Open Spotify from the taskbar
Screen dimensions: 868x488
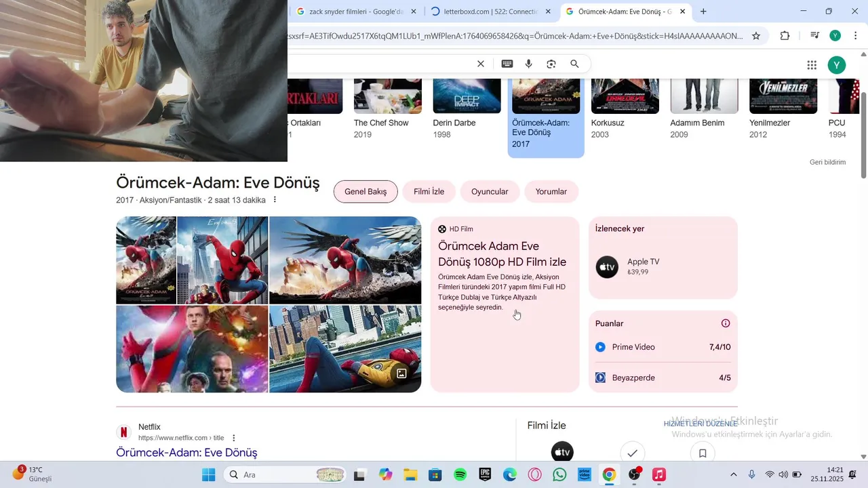coord(460,474)
